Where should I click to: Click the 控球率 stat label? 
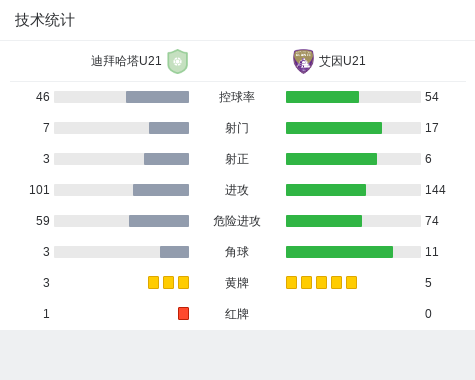pos(237,97)
